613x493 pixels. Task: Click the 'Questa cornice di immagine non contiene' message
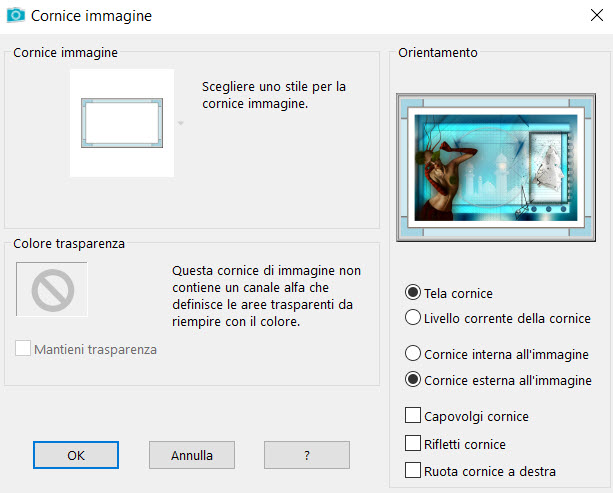[266, 296]
